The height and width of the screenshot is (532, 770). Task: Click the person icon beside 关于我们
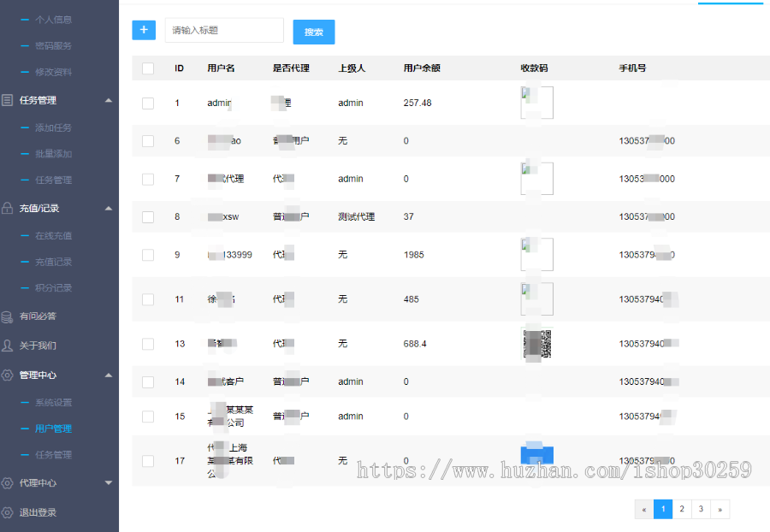coord(8,346)
